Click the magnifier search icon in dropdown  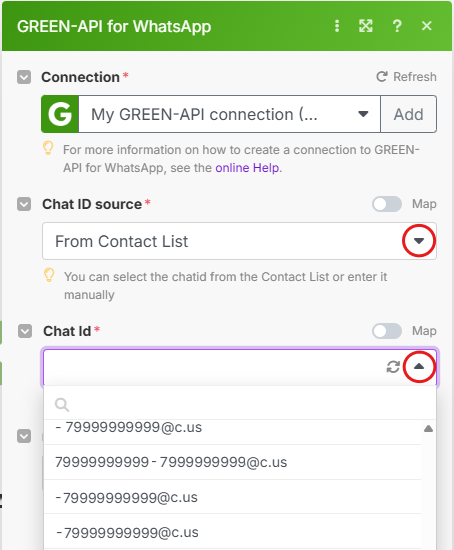(x=62, y=404)
